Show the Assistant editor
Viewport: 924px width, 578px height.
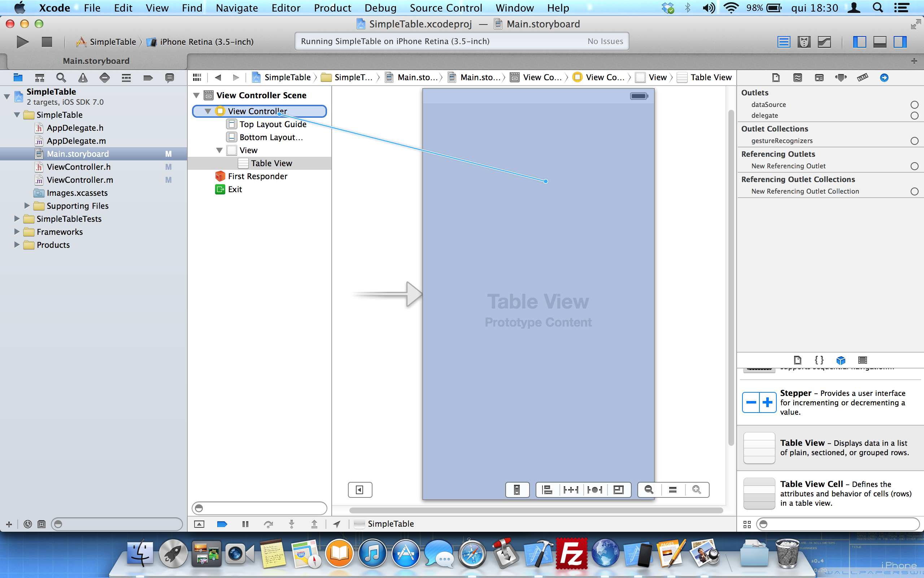804,42
